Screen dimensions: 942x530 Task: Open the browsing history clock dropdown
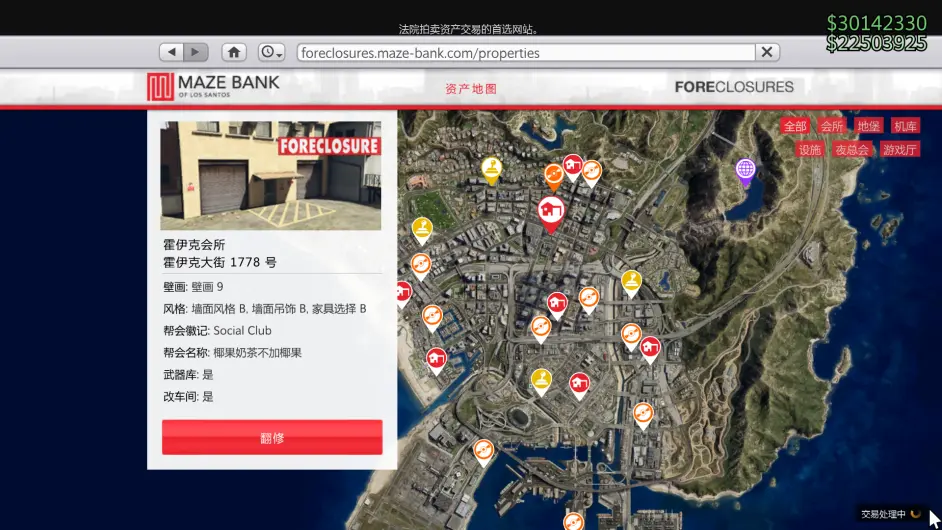coord(271,52)
